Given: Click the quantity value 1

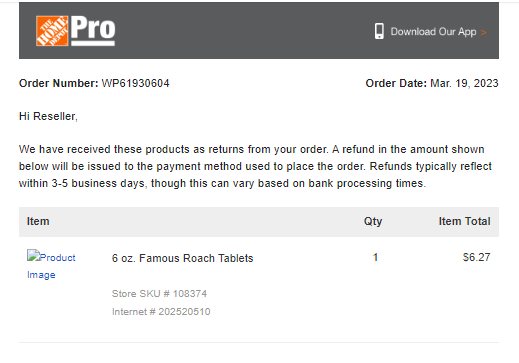Looking at the screenshot, I should [375, 257].
